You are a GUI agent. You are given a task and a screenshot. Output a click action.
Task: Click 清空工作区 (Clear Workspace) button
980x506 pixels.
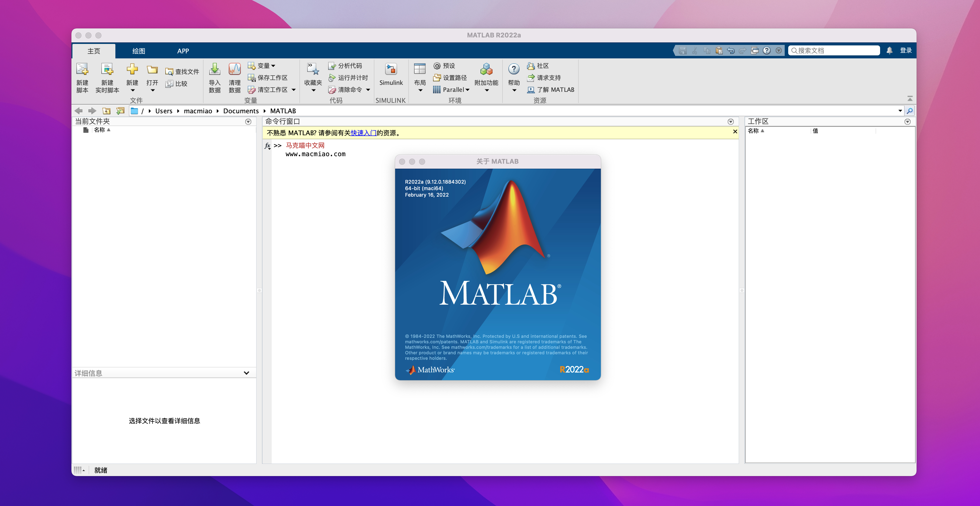[268, 90]
